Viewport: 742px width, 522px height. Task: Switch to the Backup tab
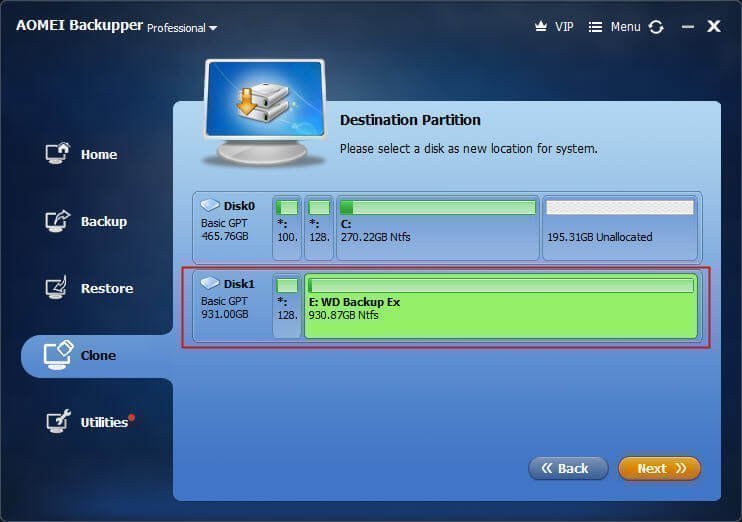[x=103, y=221]
